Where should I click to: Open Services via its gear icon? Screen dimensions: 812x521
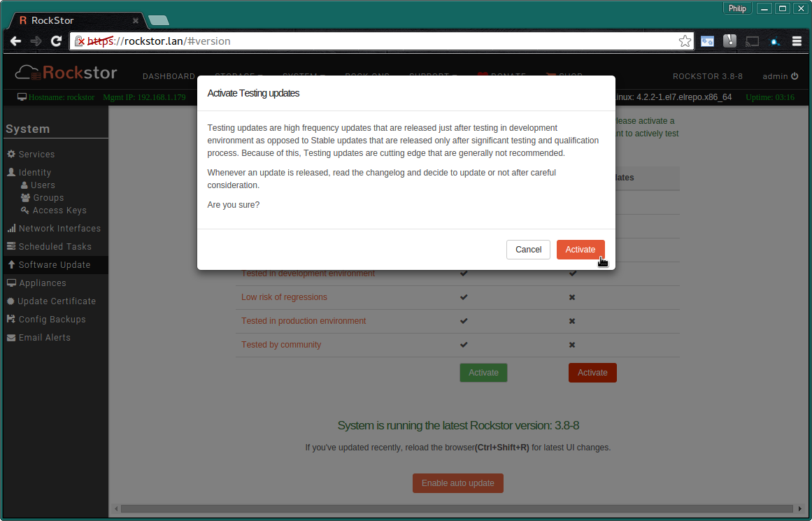(11, 154)
